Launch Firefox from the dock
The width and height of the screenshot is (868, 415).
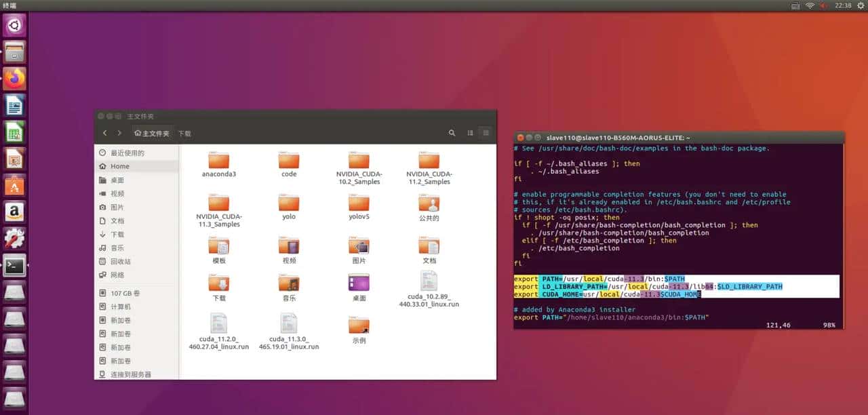15,79
